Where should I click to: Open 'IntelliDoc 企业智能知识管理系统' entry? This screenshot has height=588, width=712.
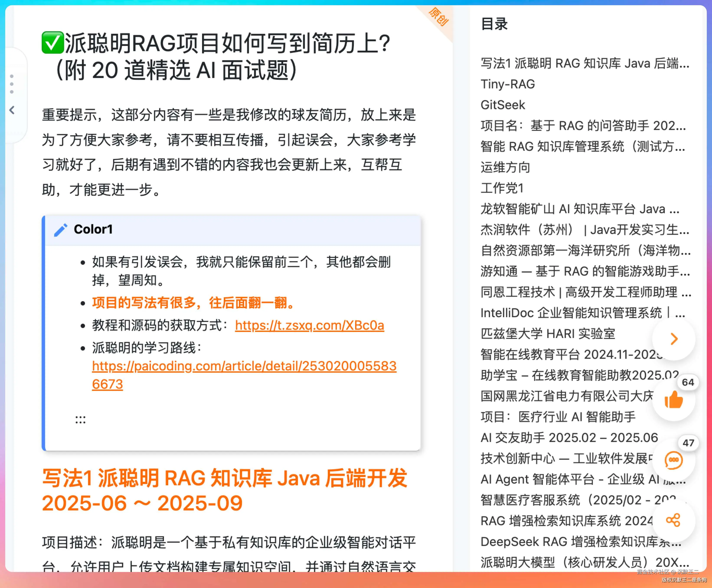(x=583, y=313)
